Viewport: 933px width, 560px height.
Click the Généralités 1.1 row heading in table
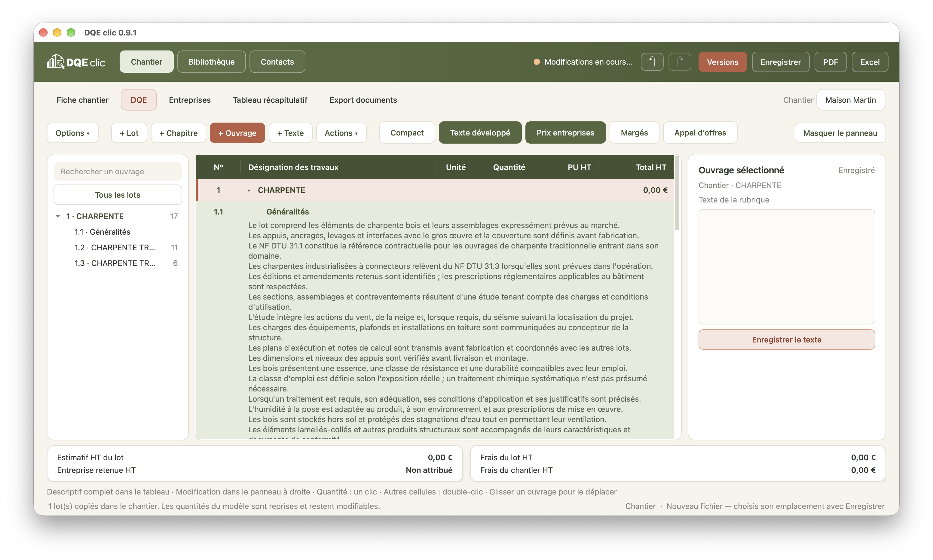(x=288, y=212)
